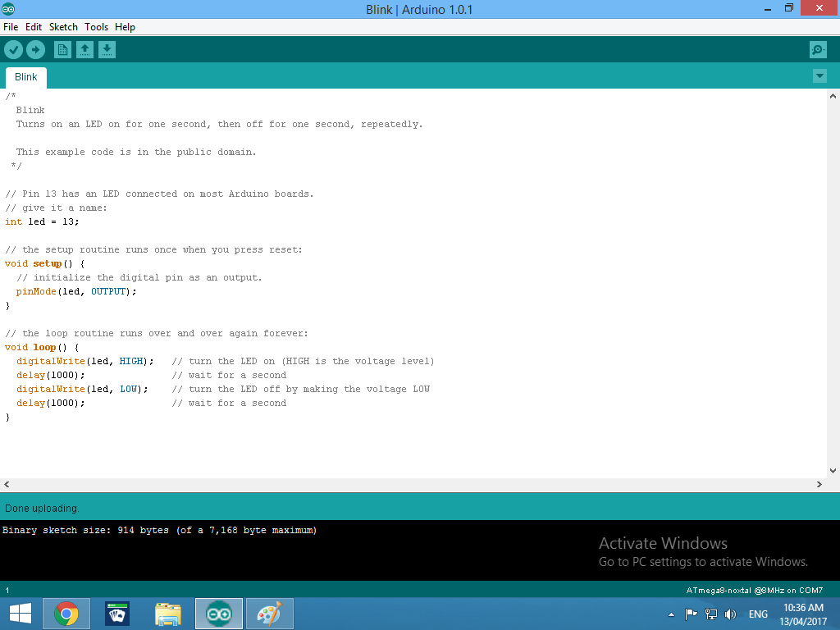Click on 'digitalWrite(led, LOW);' statement

pos(82,389)
